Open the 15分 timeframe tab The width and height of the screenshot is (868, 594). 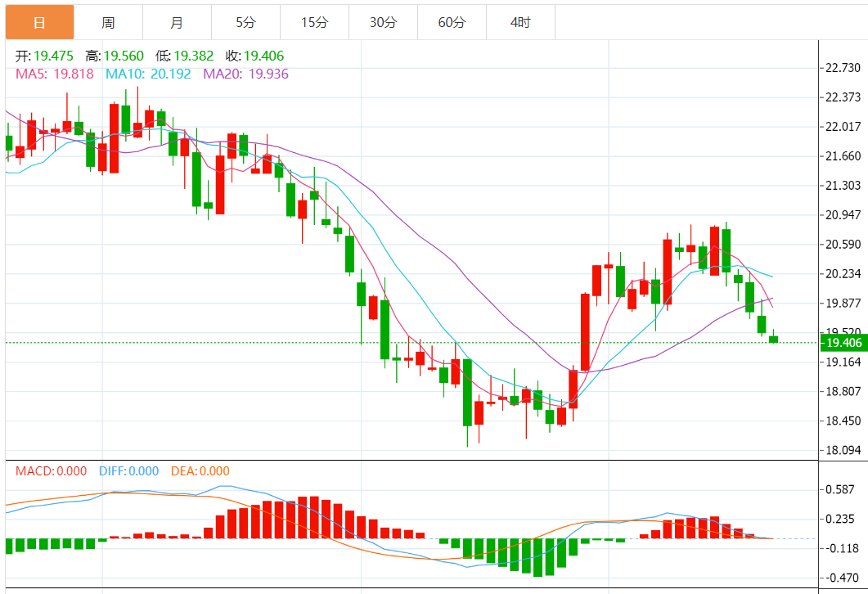314,22
